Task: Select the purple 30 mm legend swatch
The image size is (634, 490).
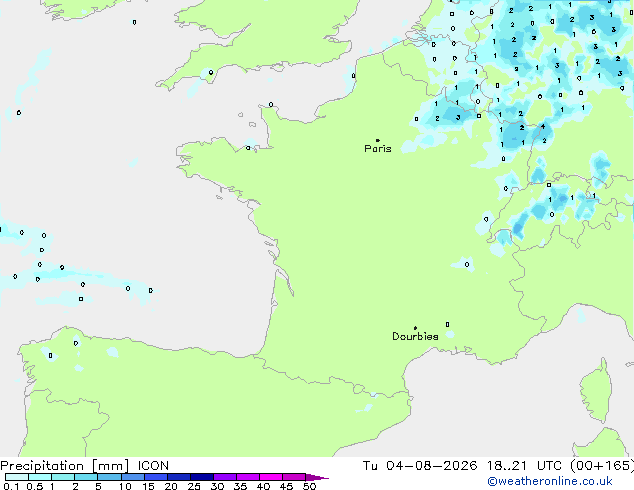Action: (225, 477)
